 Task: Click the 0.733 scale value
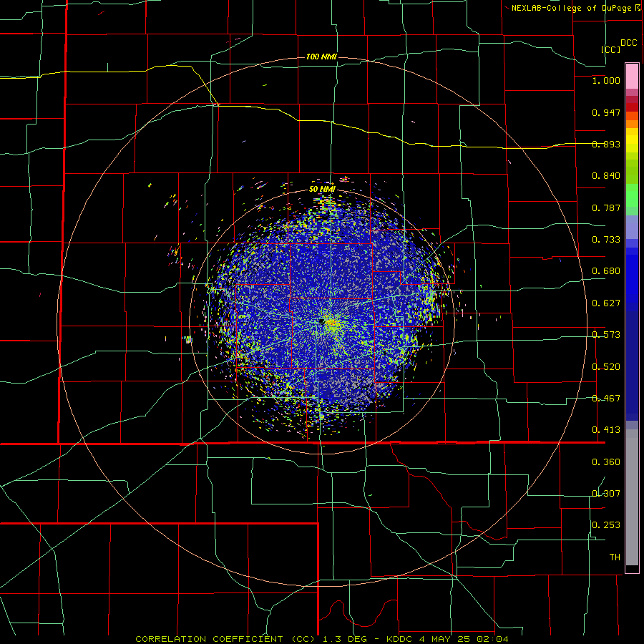(606, 240)
